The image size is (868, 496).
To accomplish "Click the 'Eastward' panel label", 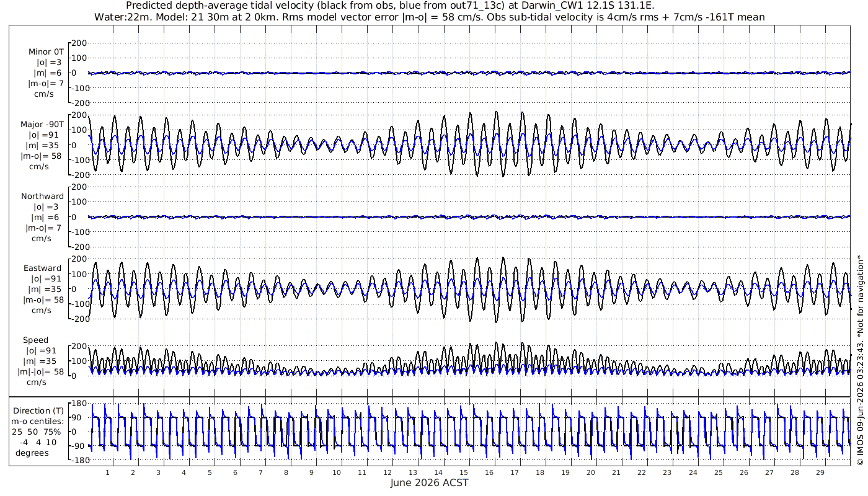I will tap(43, 268).
